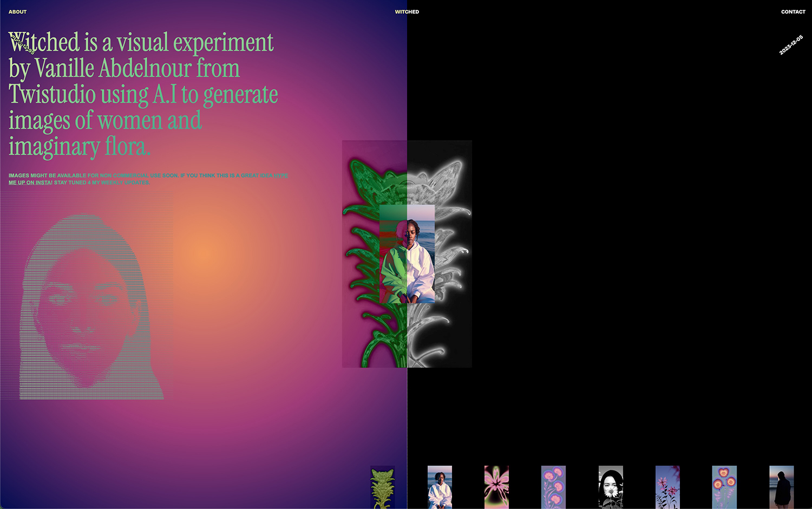Pick the heart-shaped orange flowers thumbnail
Viewport: 812px width, 509px height.
tap(724, 487)
